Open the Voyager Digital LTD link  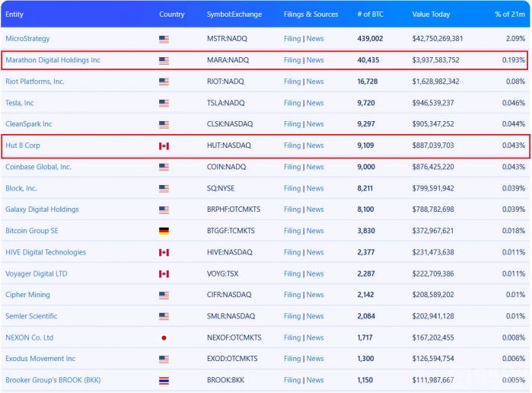click(x=37, y=273)
